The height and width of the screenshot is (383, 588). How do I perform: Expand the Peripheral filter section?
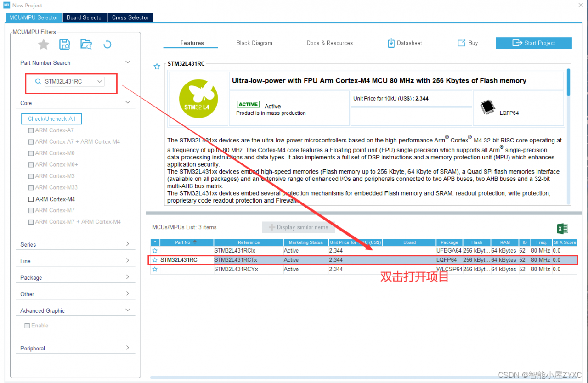(128, 348)
